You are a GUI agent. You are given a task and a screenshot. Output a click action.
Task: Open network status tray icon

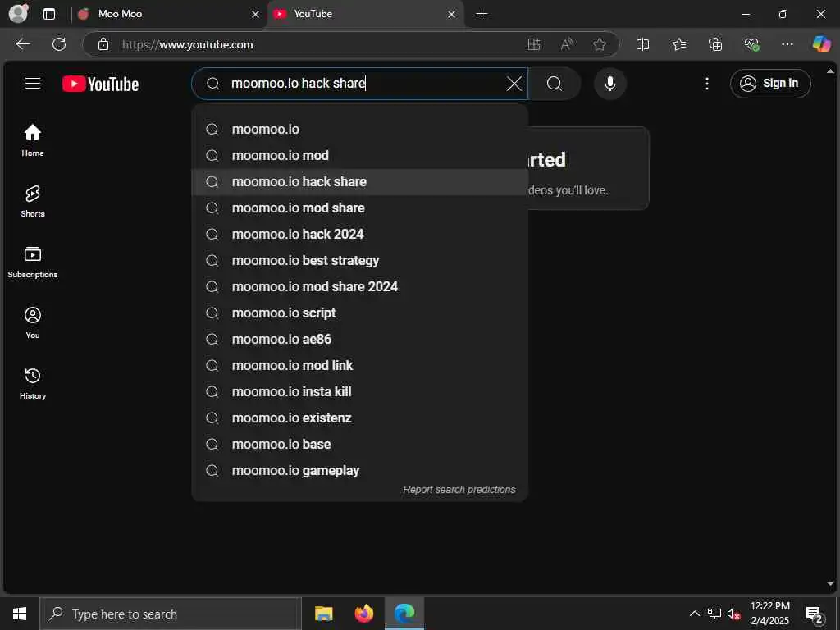(714, 614)
